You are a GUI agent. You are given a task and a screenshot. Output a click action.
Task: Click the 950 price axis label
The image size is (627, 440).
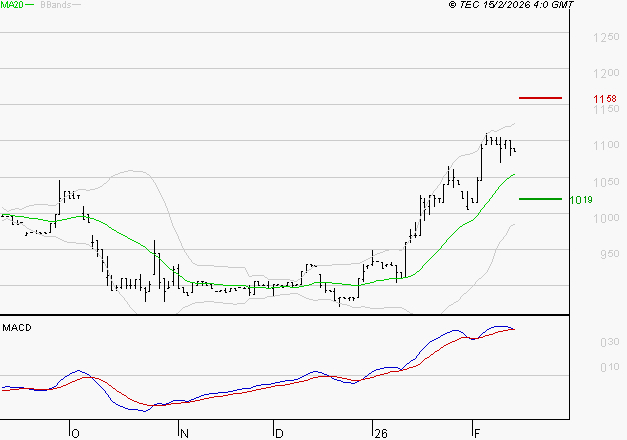click(610, 254)
